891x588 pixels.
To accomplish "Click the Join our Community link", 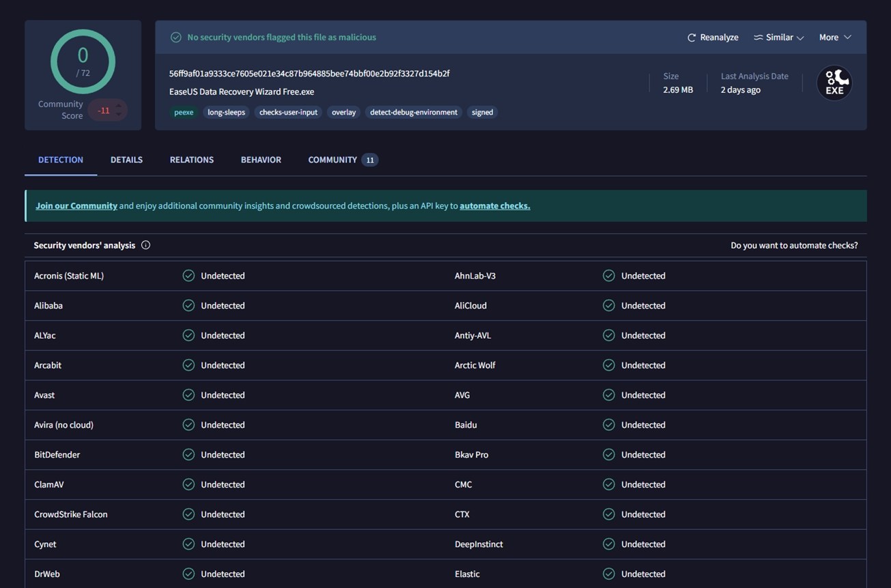I will coord(76,205).
